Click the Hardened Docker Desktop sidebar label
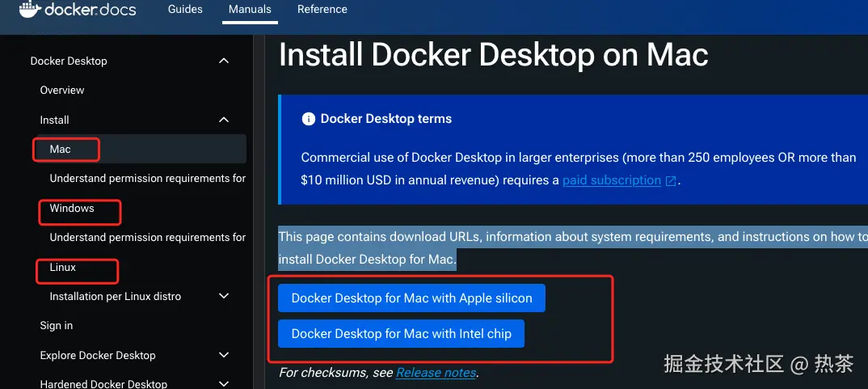The height and width of the screenshot is (389, 868). 103,383
